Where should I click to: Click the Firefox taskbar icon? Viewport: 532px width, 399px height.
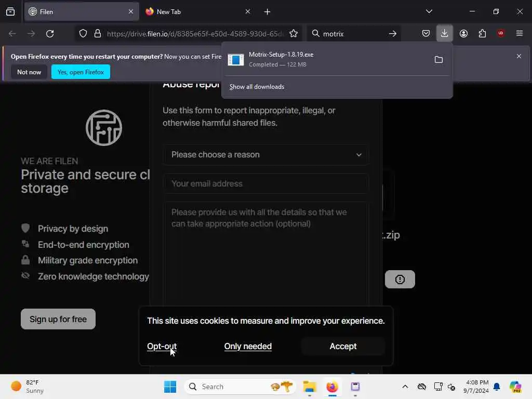(x=332, y=387)
